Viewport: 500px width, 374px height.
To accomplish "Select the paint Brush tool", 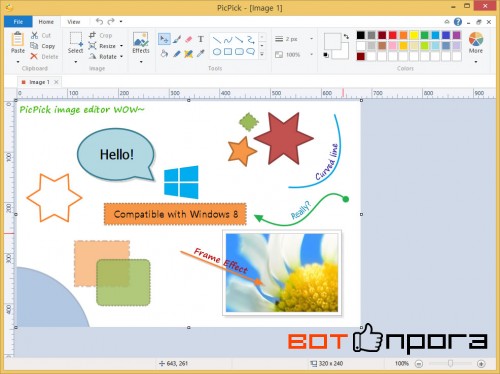I will tap(177, 39).
